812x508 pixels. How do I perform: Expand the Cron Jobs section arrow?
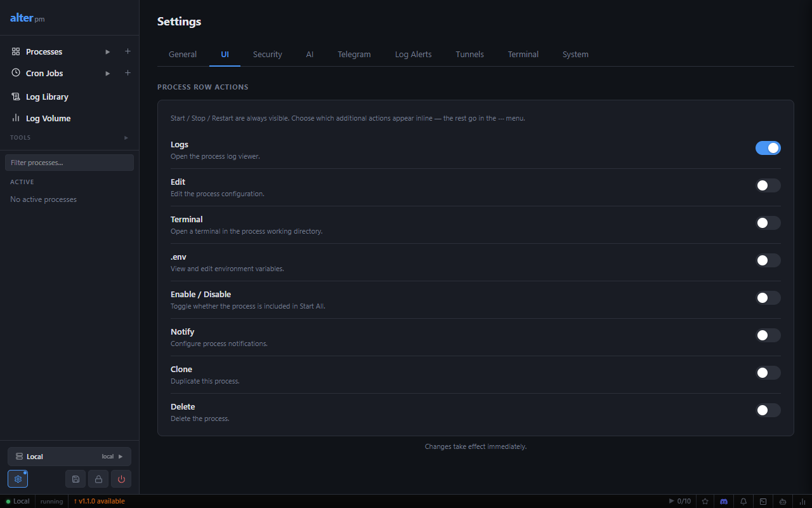[108, 73]
